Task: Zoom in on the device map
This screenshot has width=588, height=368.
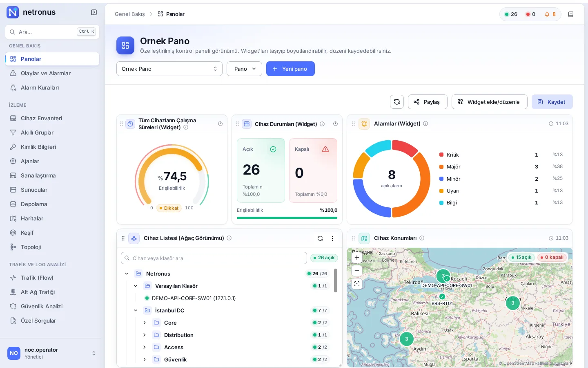Action: [357, 258]
